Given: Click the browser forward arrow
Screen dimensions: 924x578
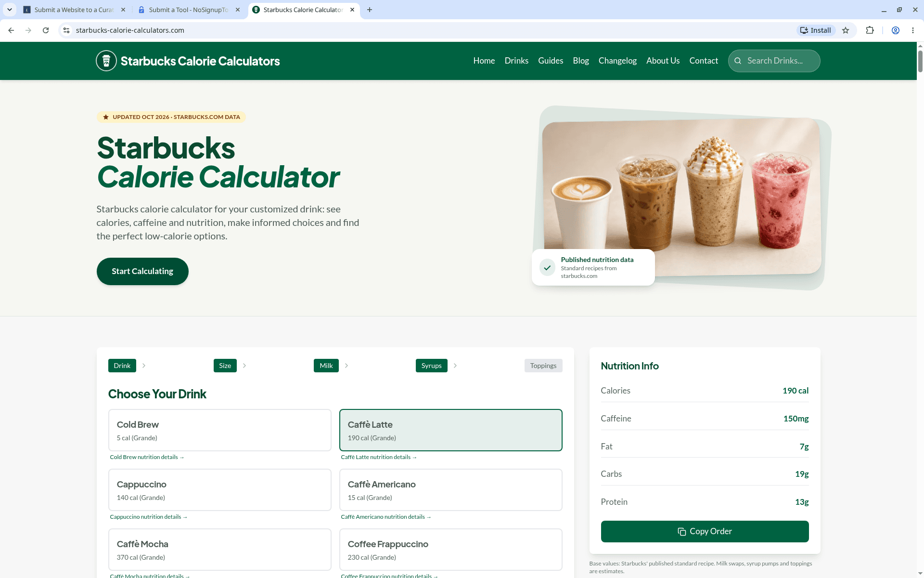Looking at the screenshot, I should coord(28,30).
